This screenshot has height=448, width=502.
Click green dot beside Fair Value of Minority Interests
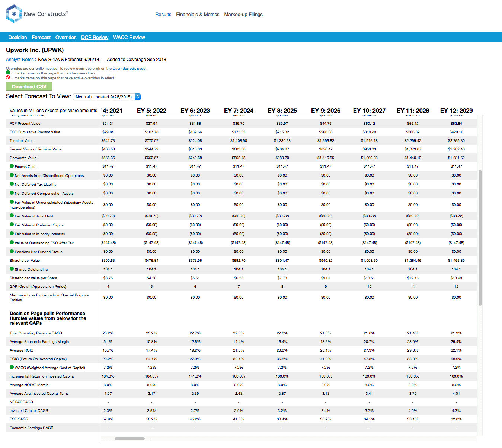12,233
